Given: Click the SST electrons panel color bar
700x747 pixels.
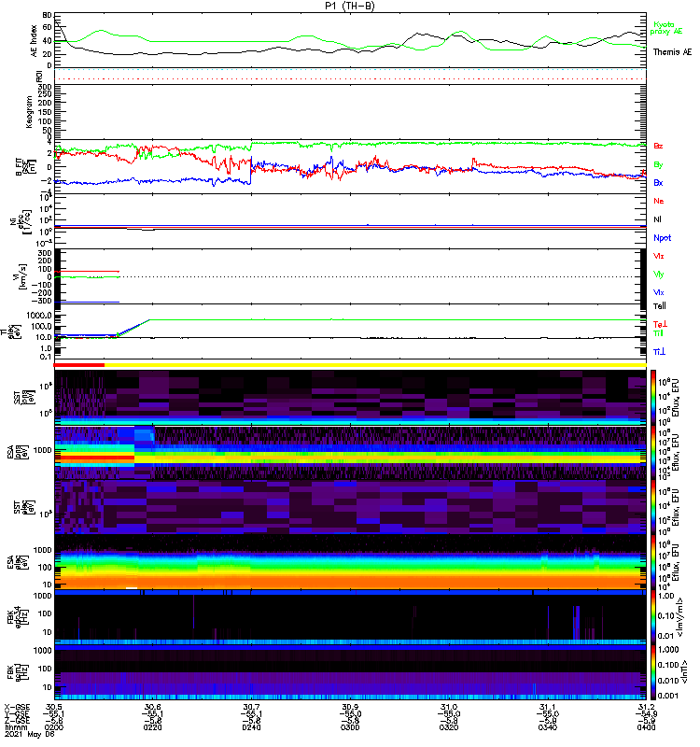Looking at the screenshot, I should (x=652, y=506).
